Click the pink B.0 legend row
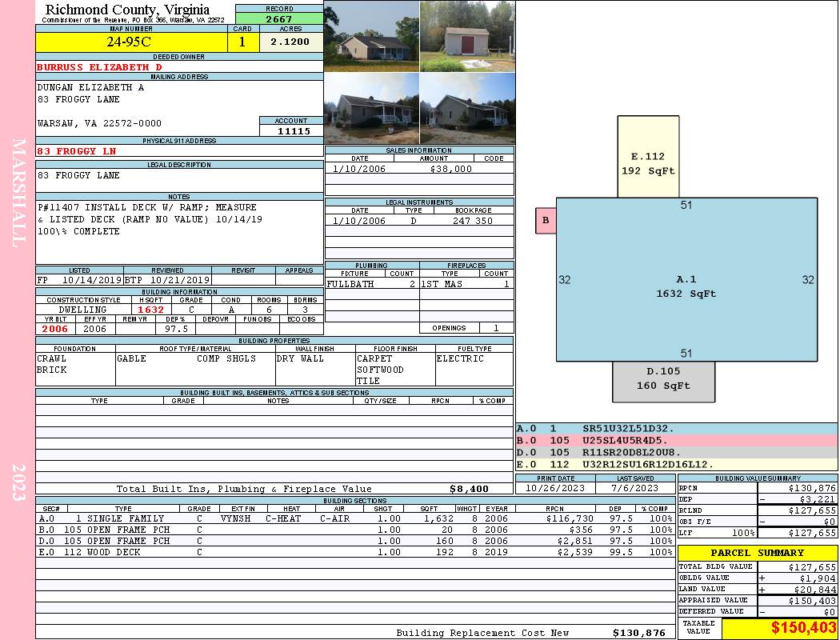840x640 pixels. click(676, 440)
